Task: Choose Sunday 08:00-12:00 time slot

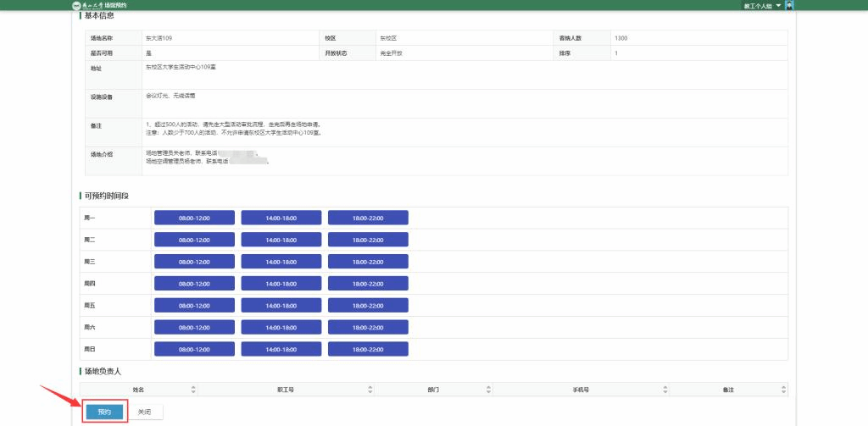Action: 194,349
